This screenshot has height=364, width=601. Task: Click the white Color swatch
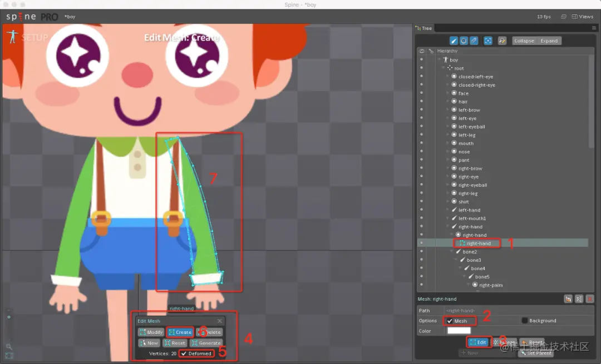[x=459, y=331]
